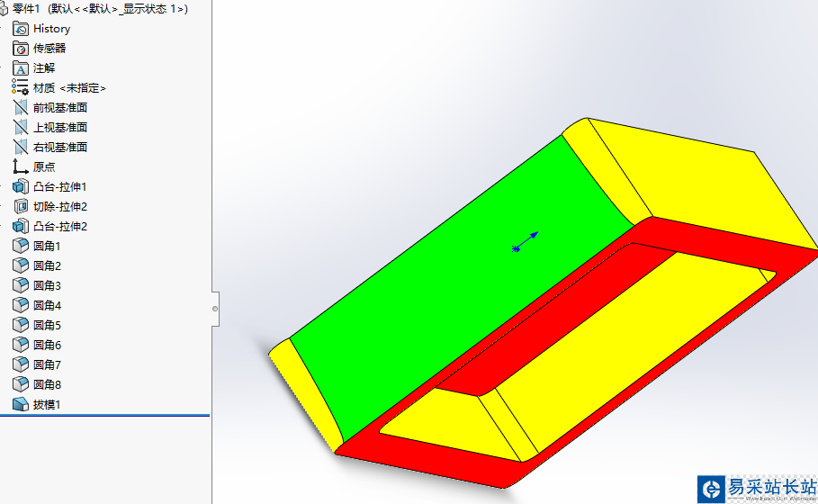Select the 圆角4 label
The height and width of the screenshot is (504, 818).
point(47,305)
